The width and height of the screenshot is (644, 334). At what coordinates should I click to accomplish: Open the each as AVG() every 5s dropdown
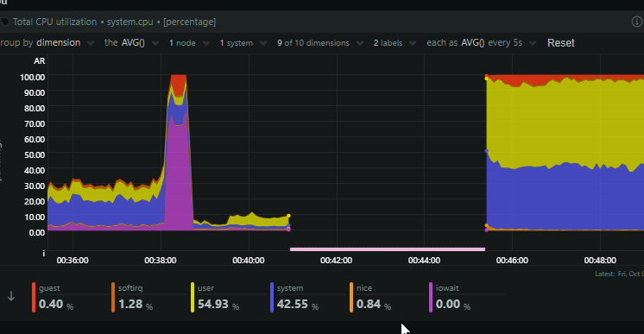coord(482,43)
